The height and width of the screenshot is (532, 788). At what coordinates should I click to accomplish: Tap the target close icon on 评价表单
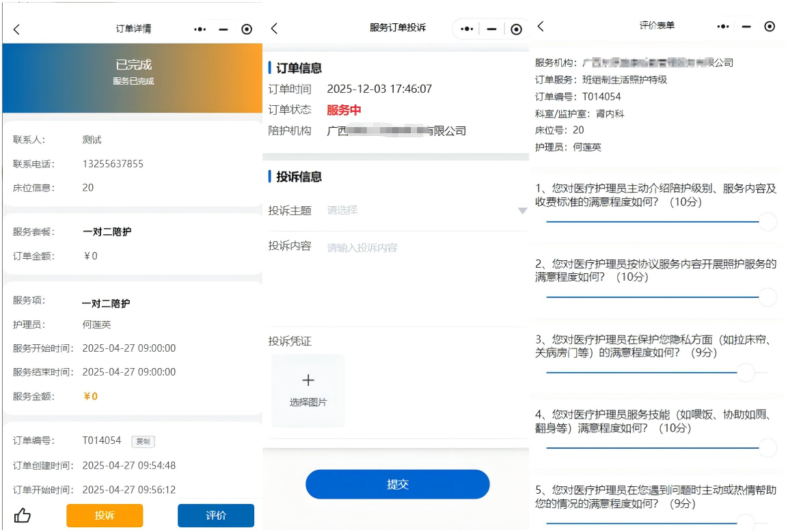[770, 27]
